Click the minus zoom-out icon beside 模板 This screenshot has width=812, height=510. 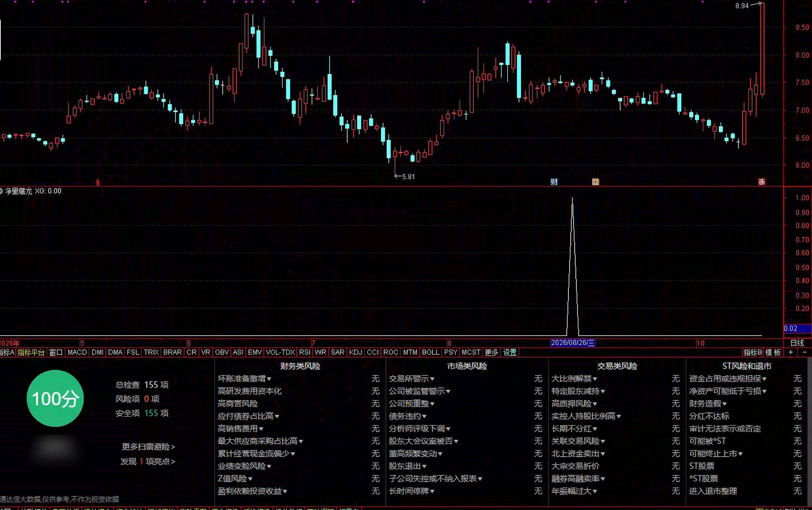pos(804,352)
